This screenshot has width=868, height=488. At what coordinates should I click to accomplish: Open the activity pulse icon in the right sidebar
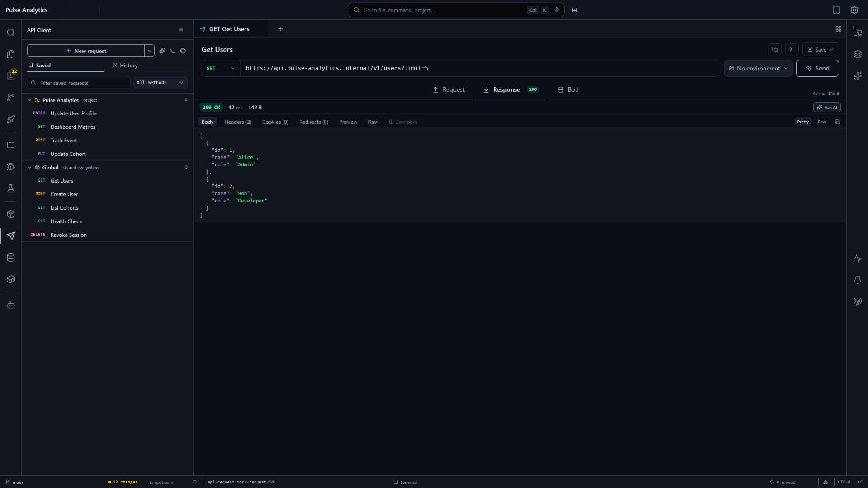point(858,258)
